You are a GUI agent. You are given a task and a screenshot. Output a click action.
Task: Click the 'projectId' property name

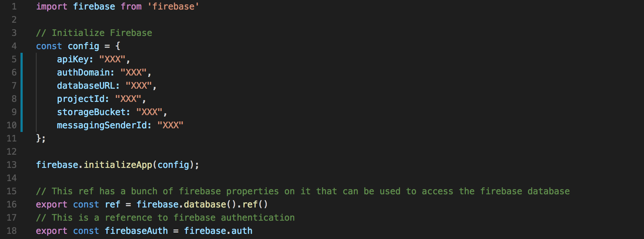pos(81,99)
